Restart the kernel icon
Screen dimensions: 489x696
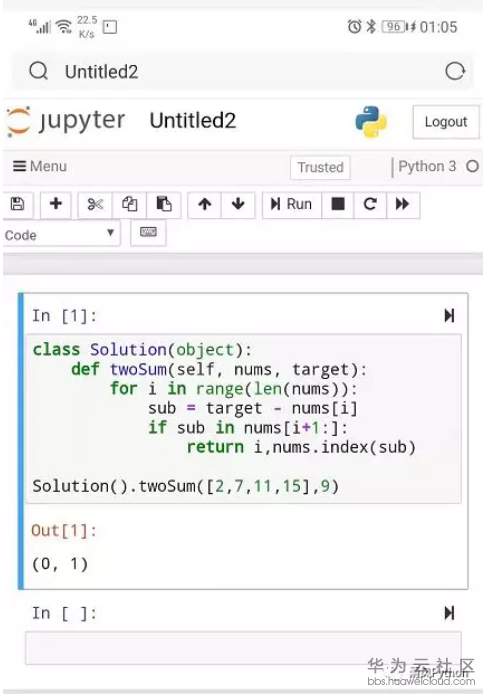370,205
